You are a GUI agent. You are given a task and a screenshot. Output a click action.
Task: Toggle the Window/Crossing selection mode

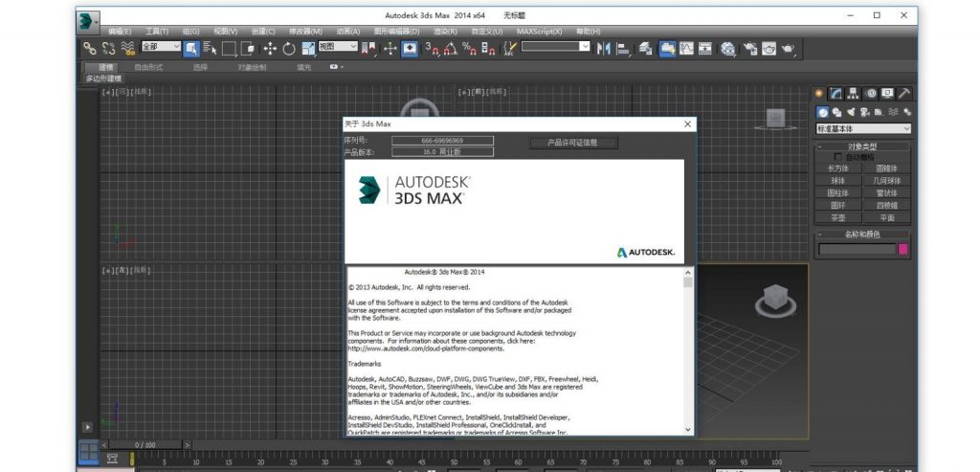click(x=248, y=48)
